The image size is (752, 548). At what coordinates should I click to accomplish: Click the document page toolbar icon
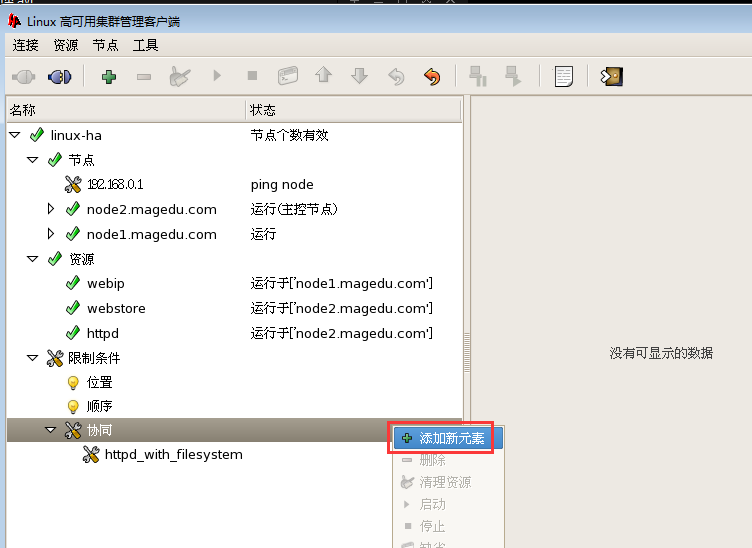pyautogui.click(x=564, y=77)
